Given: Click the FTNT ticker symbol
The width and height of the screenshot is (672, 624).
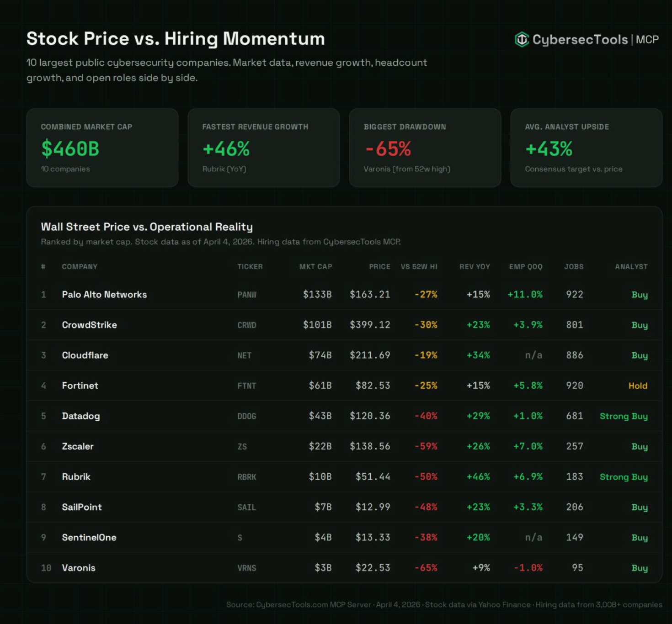Looking at the screenshot, I should tap(247, 386).
